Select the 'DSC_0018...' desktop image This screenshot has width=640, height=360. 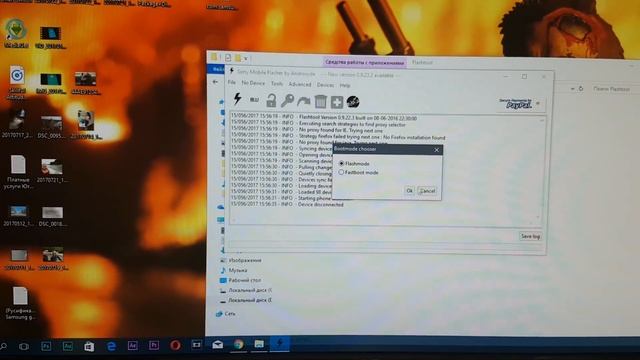[x=53, y=216]
